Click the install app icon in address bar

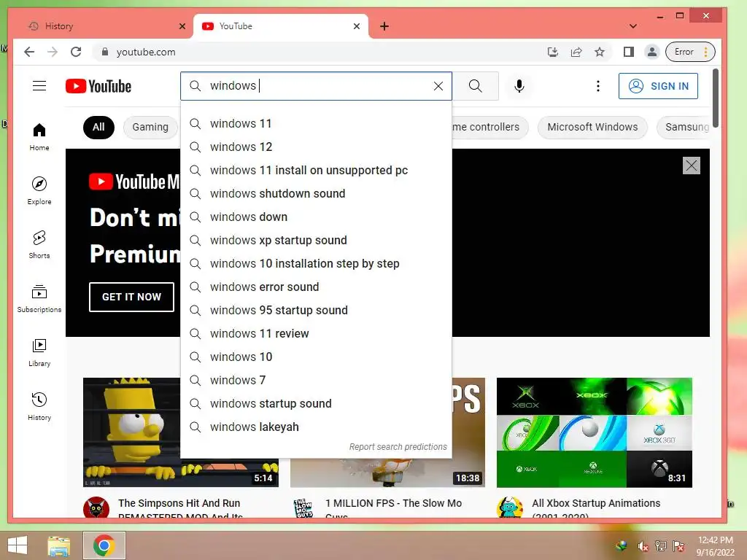pyautogui.click(x=553, y=52)
